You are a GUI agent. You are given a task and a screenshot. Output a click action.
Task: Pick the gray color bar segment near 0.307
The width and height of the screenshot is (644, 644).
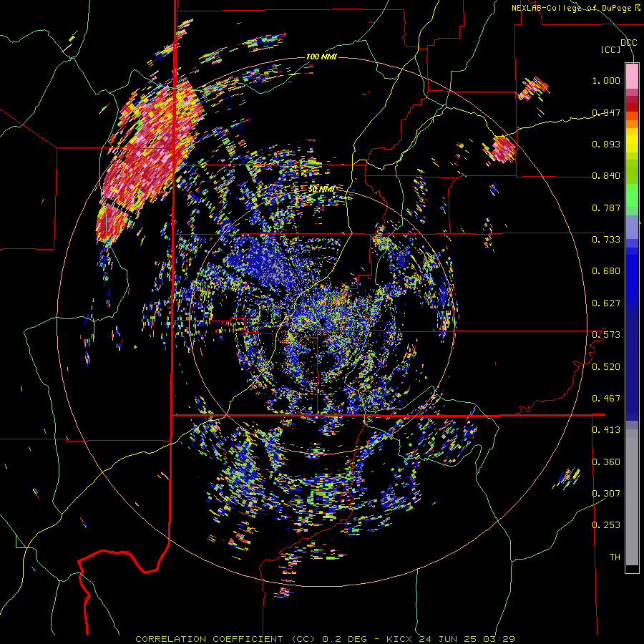pyautogui.click(x=632, y=497)
